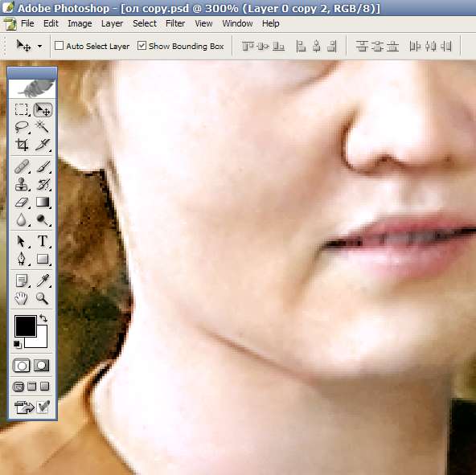Open the Filter menu

175,23
